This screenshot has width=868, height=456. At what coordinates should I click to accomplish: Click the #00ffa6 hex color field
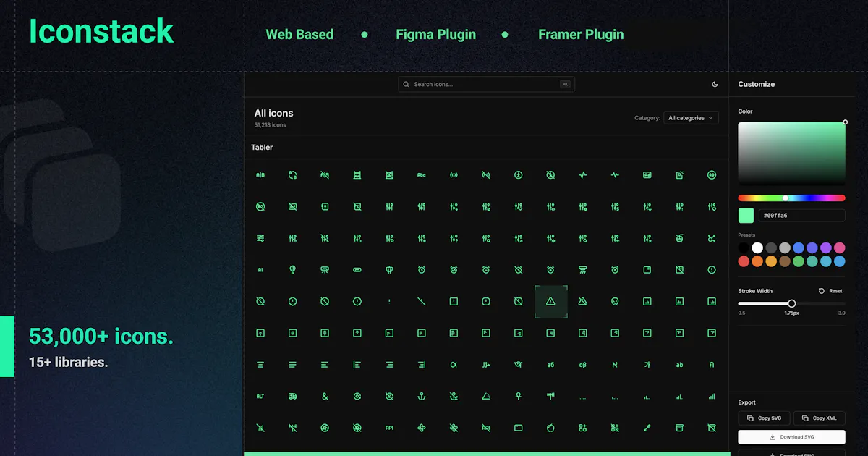tap(801, 216)
